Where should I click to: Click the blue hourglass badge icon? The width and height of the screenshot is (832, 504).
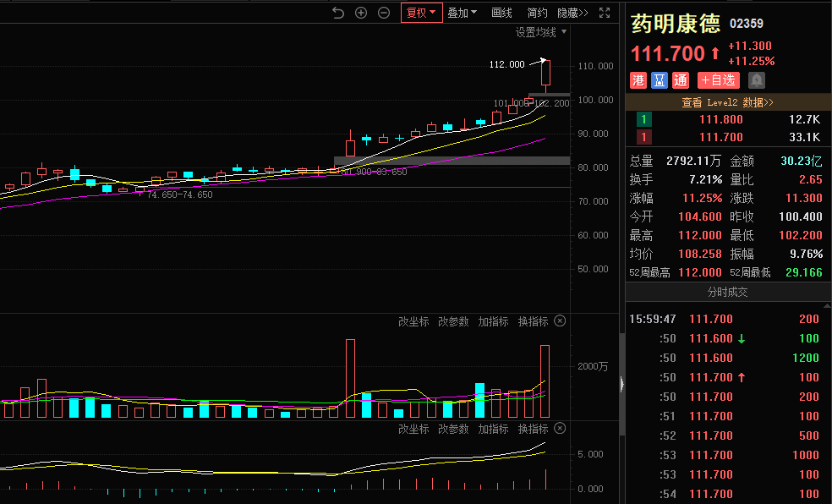(660, 80)
